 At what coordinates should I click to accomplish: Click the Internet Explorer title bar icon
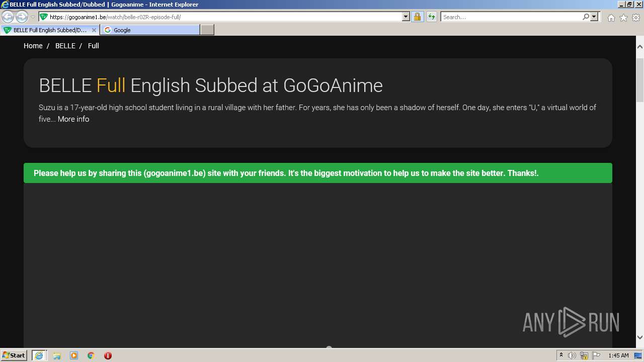(5, 5)
